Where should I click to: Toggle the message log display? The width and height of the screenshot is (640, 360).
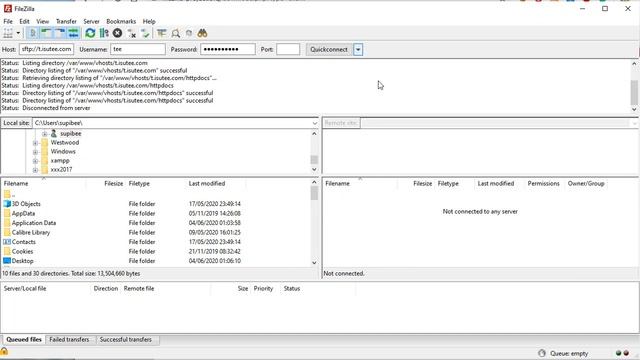tap(33, 33)
